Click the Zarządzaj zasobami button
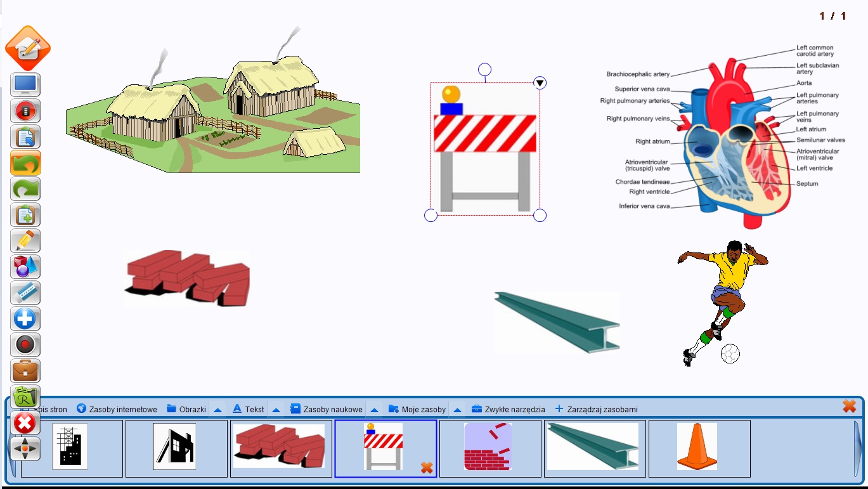 coord(596,409)
